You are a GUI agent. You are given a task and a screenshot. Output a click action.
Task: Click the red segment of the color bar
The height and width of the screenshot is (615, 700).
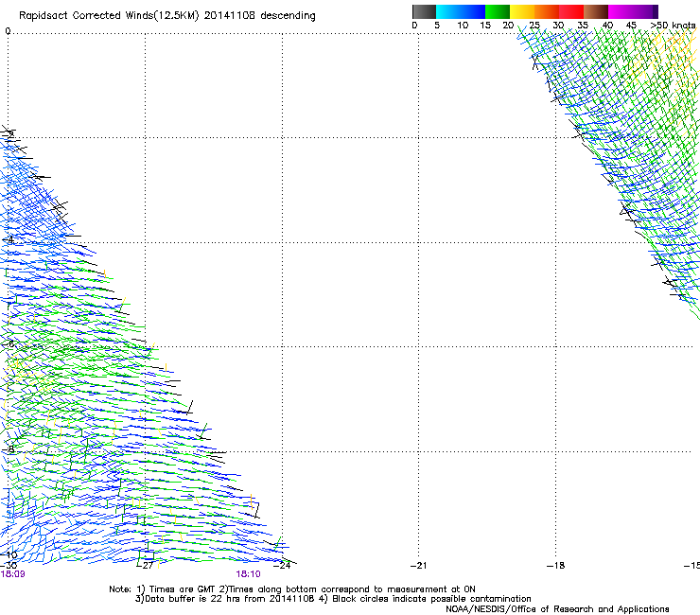pyautogui.click(x=571, y=11)
